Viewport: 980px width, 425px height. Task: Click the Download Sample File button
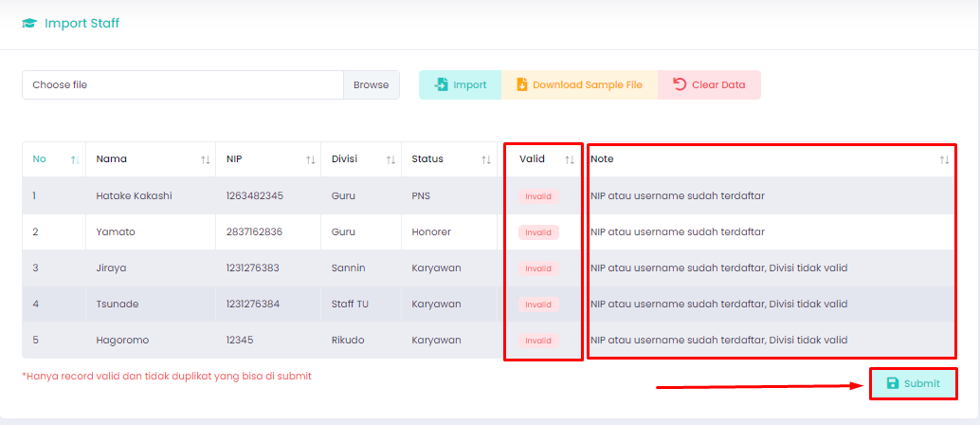tap(579, 84)
